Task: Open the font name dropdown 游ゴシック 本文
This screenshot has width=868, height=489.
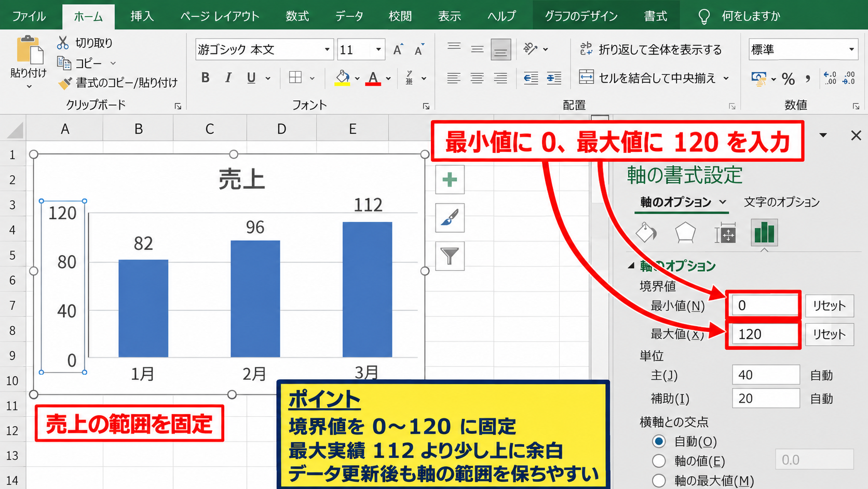Action: 327,49
